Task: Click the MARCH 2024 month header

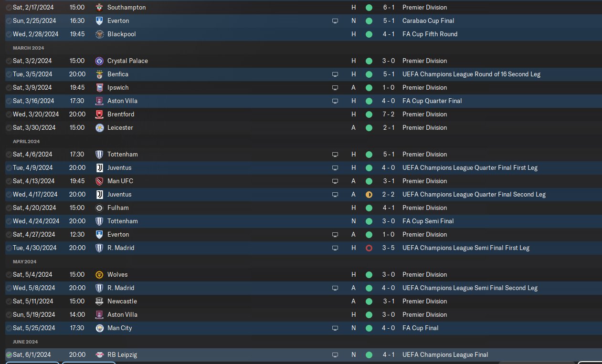Action: pyautogui.click(x=29, y=48)
